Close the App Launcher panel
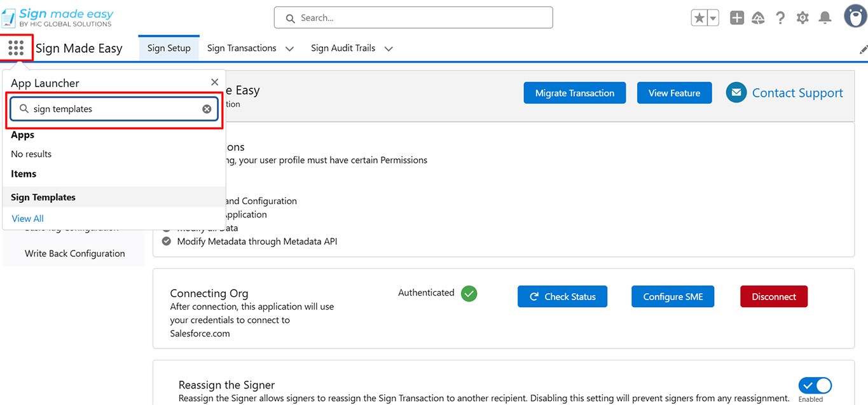The image size is (868, 405). tap(214, 82)
